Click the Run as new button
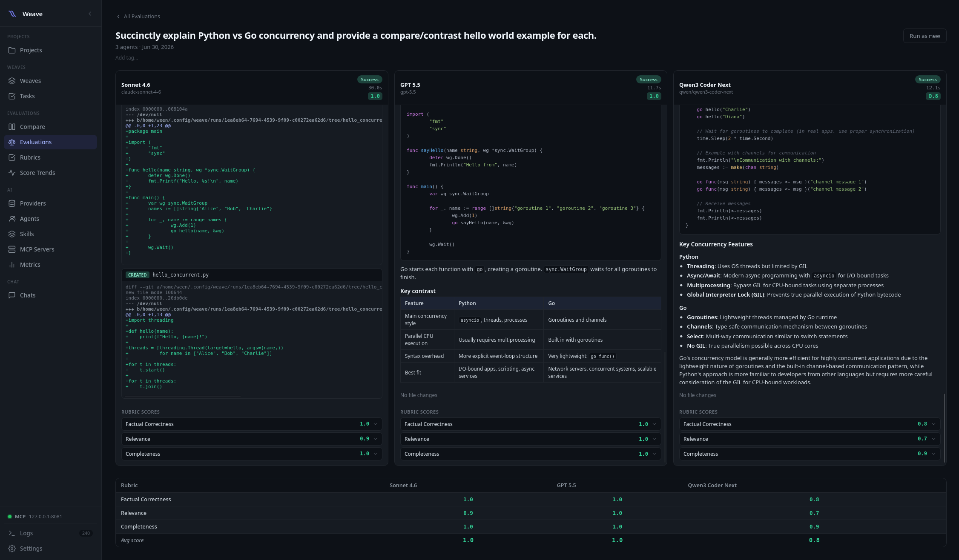 [x=925, y=36]
